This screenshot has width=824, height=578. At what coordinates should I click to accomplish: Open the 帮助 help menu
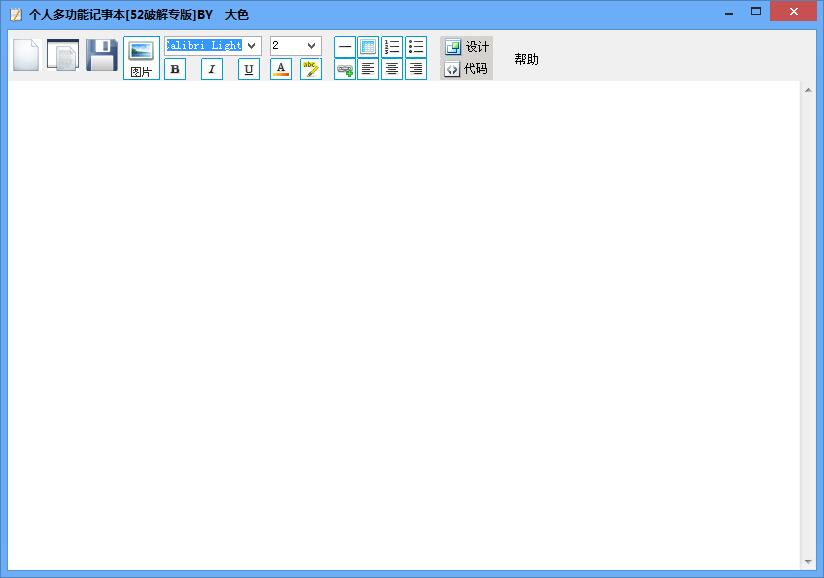(526, 59)
